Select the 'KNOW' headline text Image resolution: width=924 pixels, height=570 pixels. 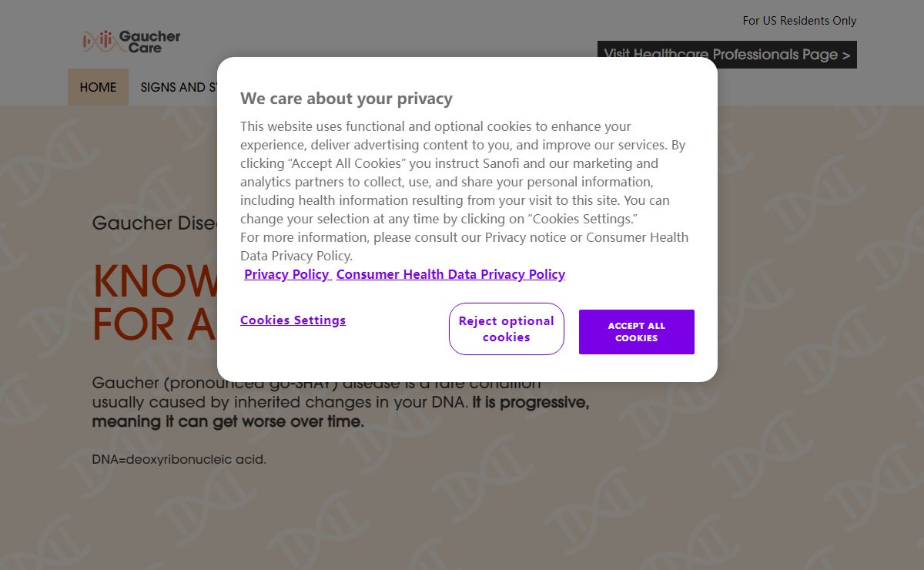(x=156, y=283)
